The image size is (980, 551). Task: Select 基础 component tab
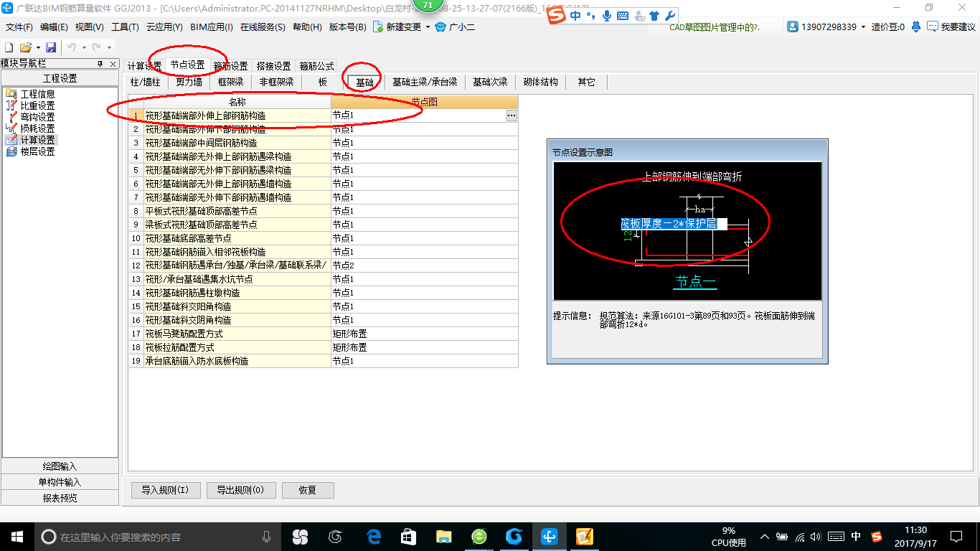coord(364,82)
